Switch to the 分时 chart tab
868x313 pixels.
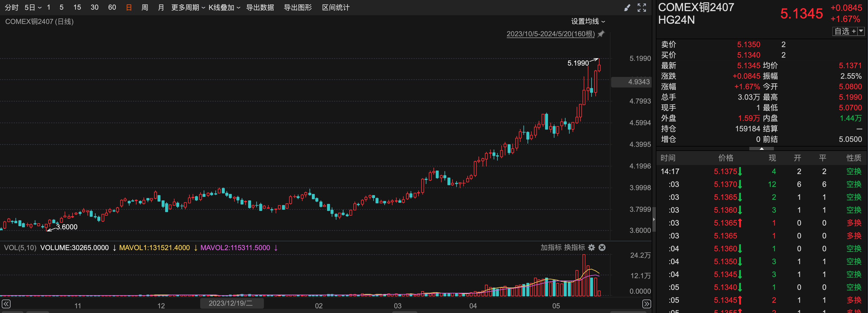pyautogui.click(x=11, y=7)
